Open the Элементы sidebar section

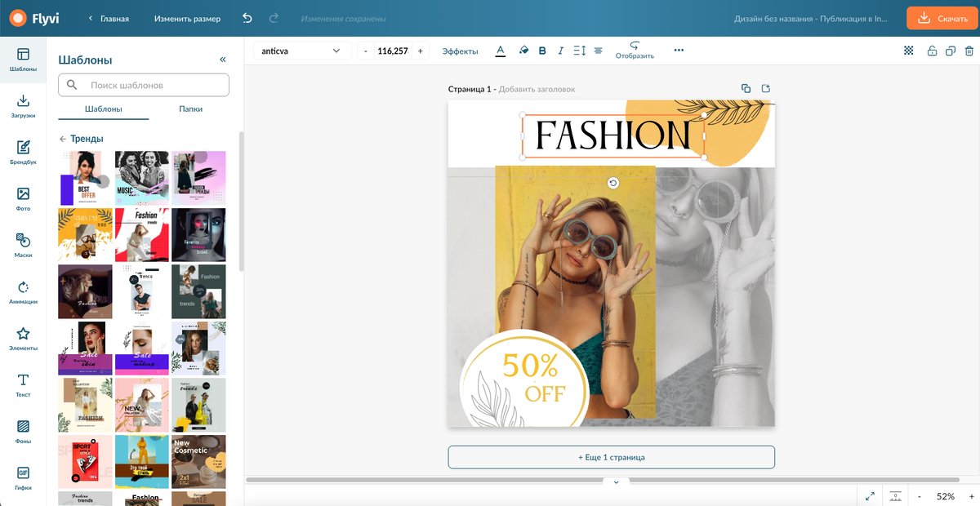[23, 339]
